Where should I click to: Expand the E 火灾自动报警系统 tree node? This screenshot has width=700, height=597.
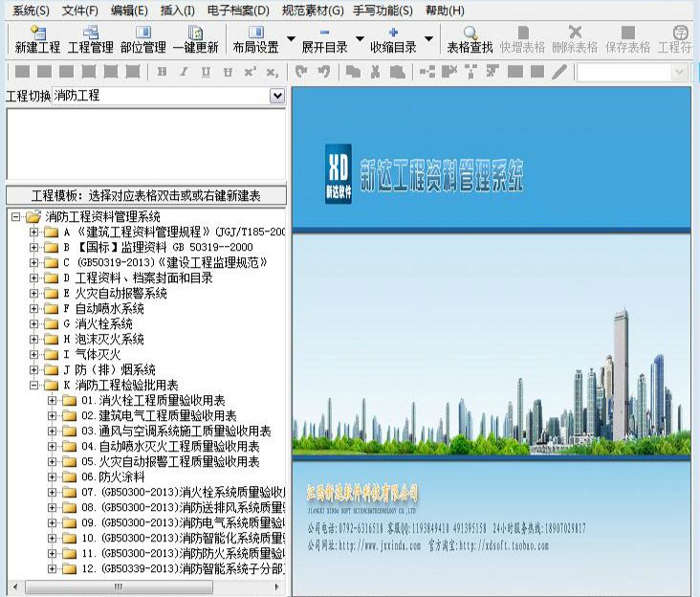[35, 293]
